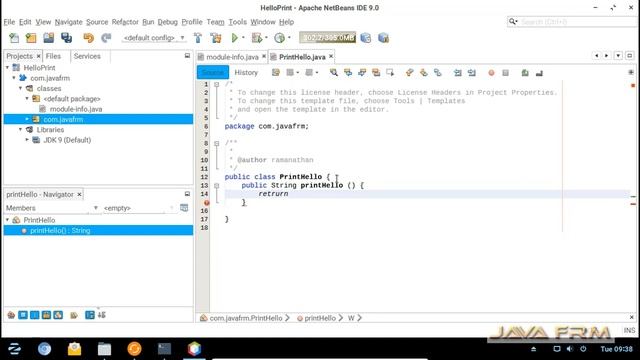Open the Refactor menu
The image size is (640, 360).
[125, 22]
